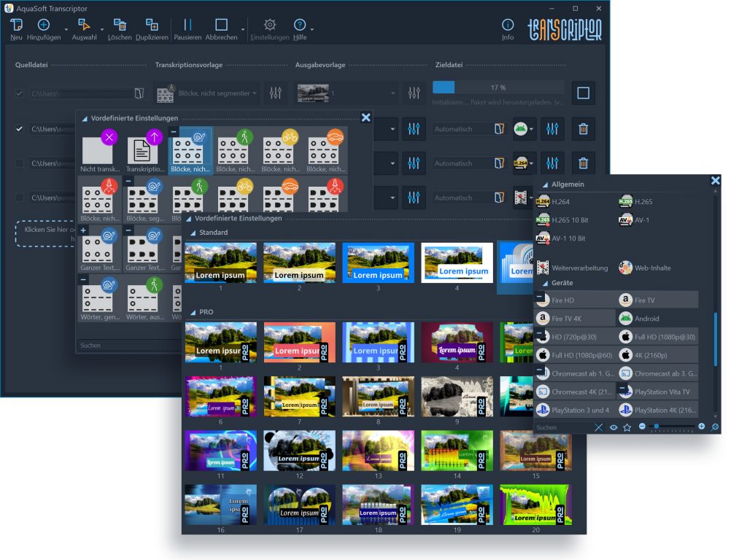The height and width of the screenshot is (560, 747).
Task: Select the H.265 output format
Action: coord(626,202)
